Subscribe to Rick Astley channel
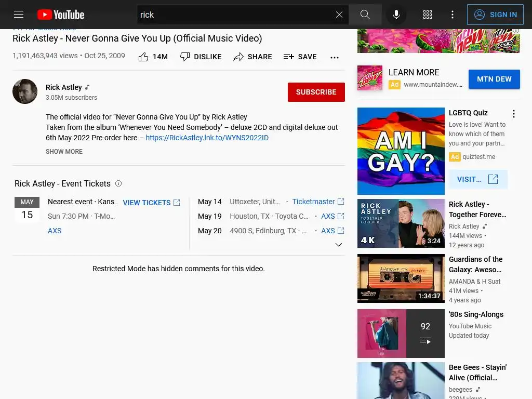532x399 pixels. point(316,92)
